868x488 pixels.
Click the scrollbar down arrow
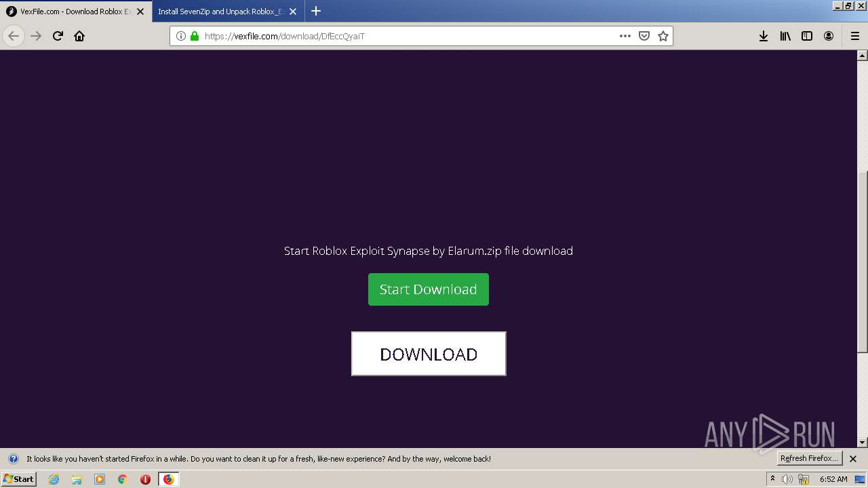pos(863,443)
